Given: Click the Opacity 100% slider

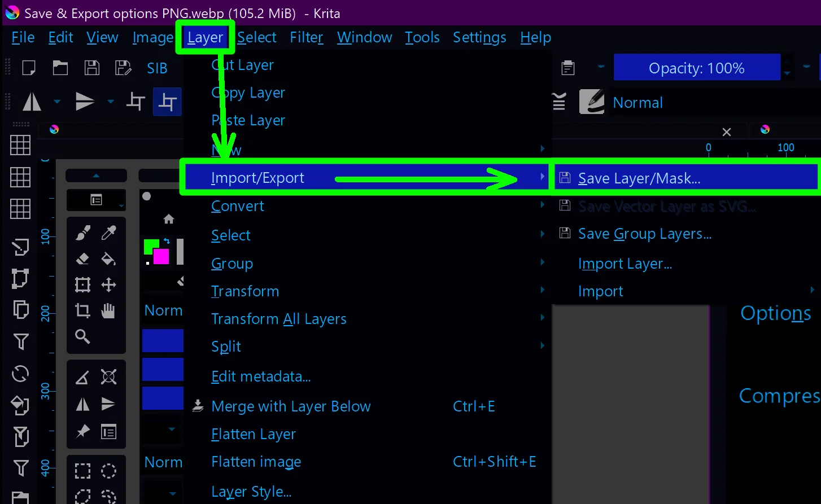Looking at the screenshot, I should (697, 68).
